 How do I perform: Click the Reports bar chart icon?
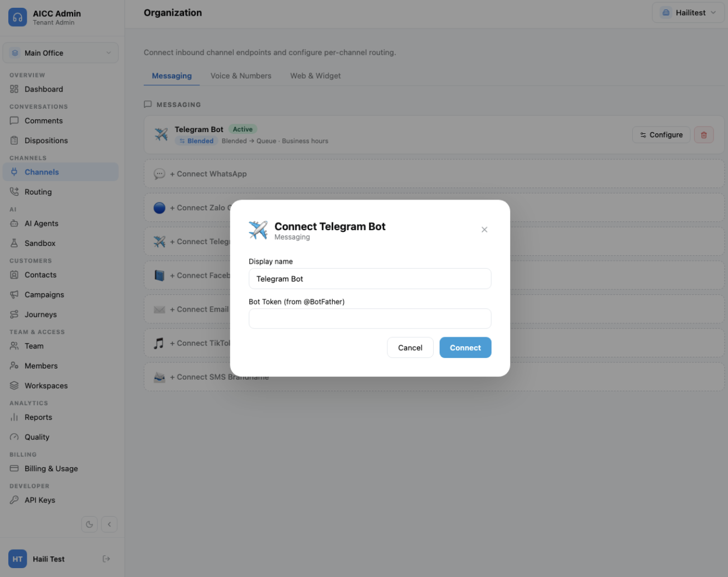click(x=14, y=417)
